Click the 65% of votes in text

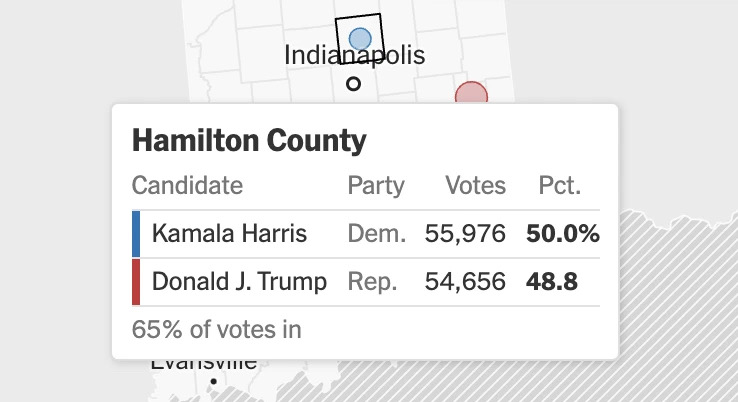click(x=217, y=329)
